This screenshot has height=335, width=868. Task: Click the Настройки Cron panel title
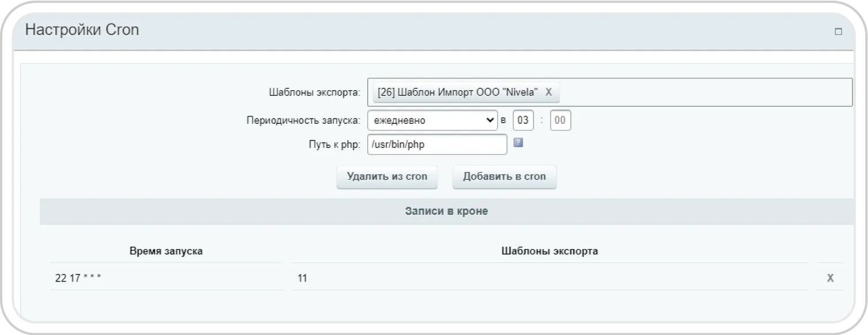coord(82,31)
